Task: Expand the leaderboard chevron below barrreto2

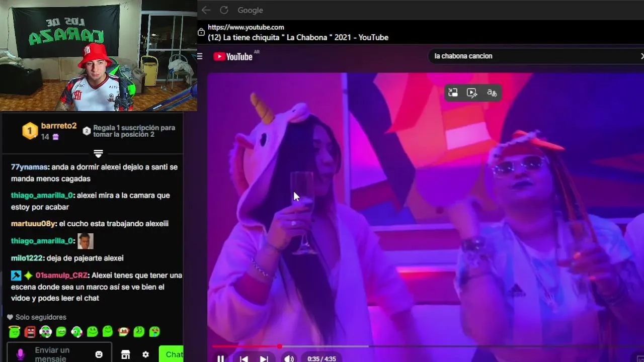Action: tap(98, 153)
